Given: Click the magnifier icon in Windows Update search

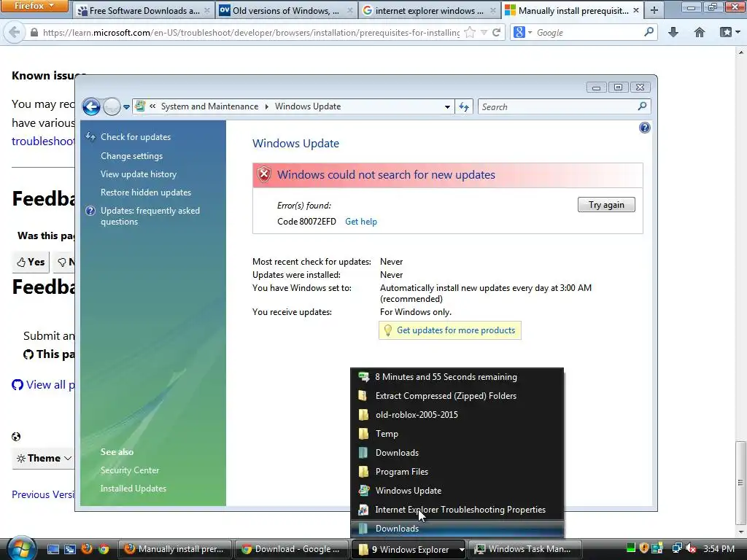Looking at the screenshot, I should click(x=642, y=106).
